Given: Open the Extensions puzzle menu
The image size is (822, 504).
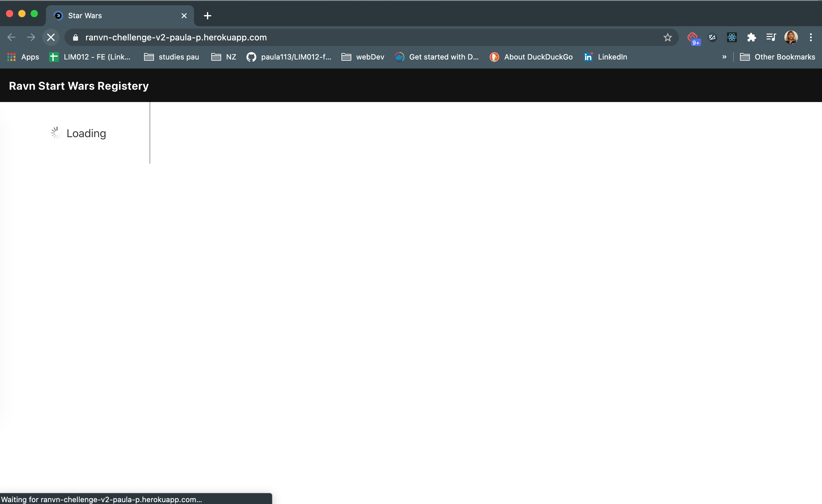Looking at the screenshot, I should tap(751, 37).
